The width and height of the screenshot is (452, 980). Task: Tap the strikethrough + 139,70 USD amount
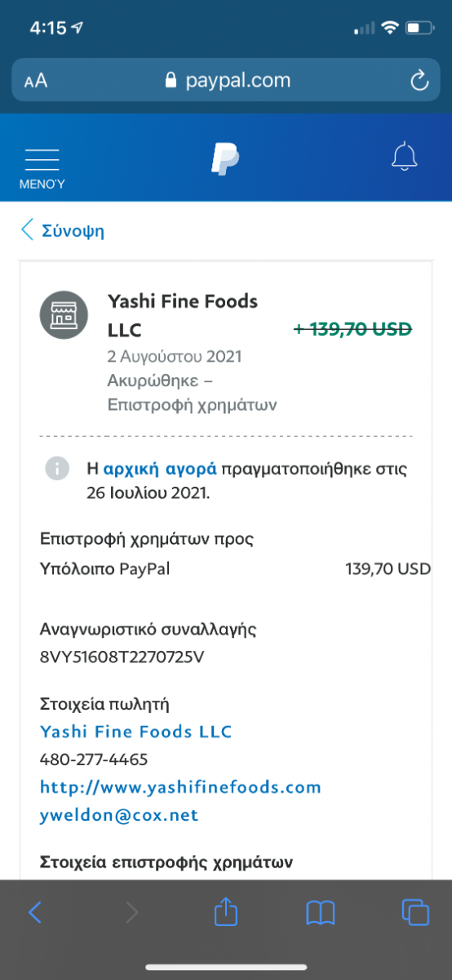(352, 329)
